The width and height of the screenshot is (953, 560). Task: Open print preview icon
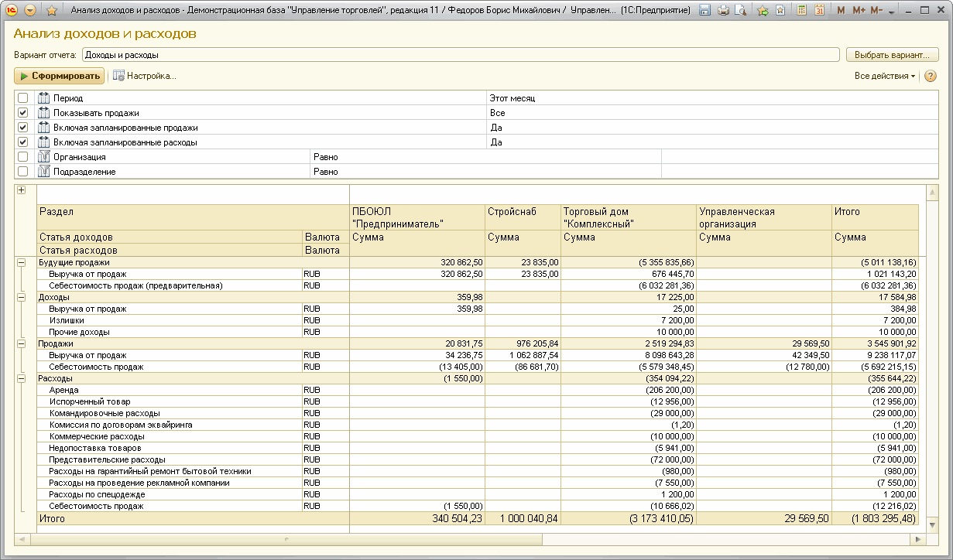pyautogui.click(x=741, y=11)
